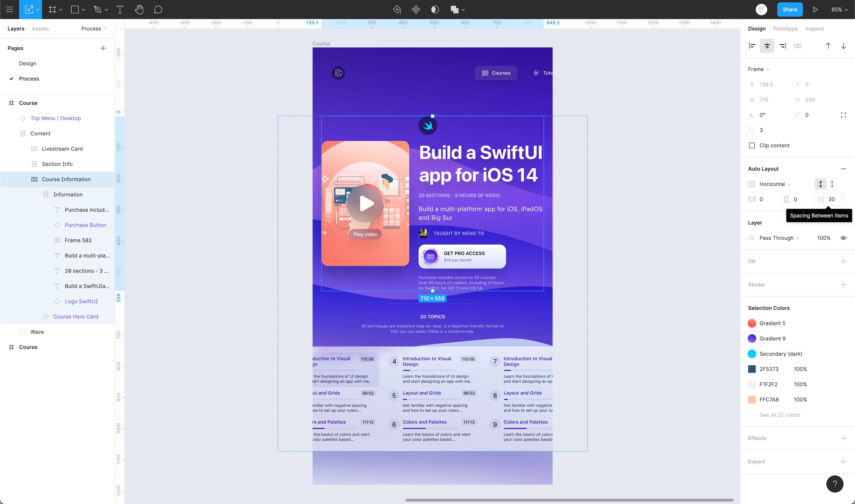Click See all 22 colors

pos(780,415)
